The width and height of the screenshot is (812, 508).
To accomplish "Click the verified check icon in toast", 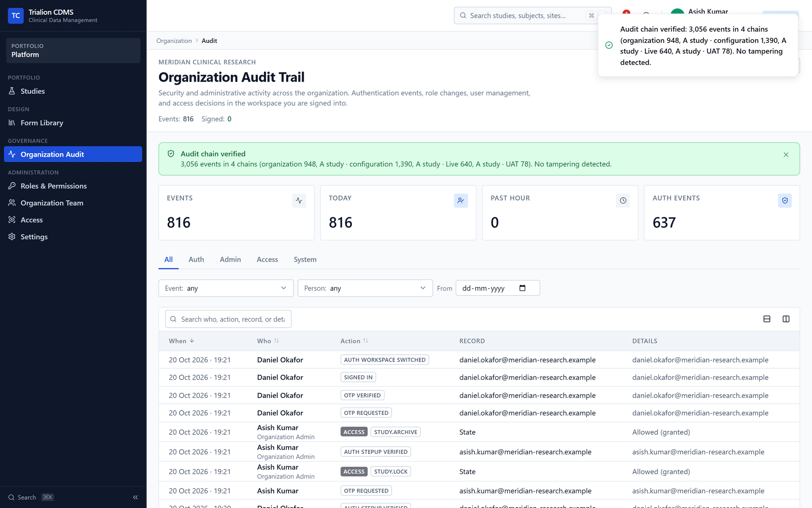I will [x=609, y=45].
